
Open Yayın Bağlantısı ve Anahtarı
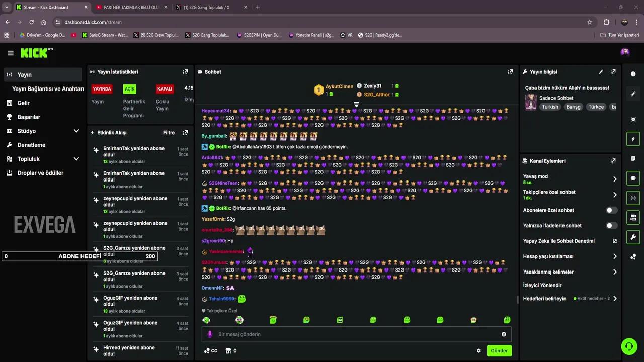tap(48, 89)
